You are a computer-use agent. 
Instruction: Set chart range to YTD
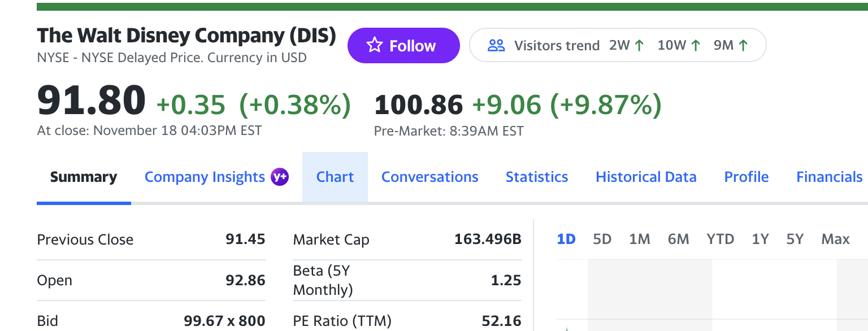point(720,239)
